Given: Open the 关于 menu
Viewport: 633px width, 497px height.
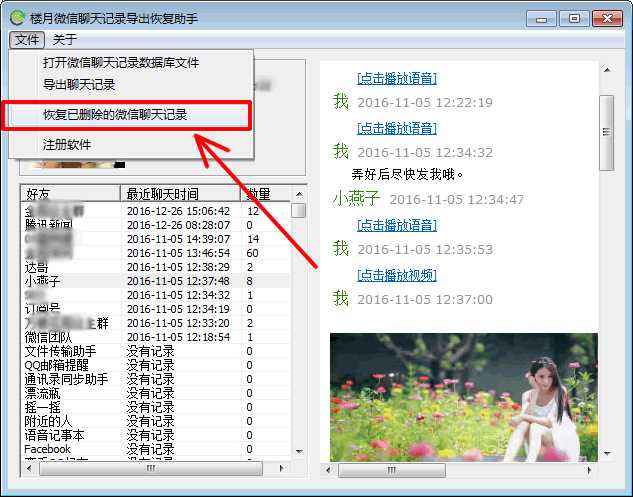Looking at the screenshot, I should (65, 40).
